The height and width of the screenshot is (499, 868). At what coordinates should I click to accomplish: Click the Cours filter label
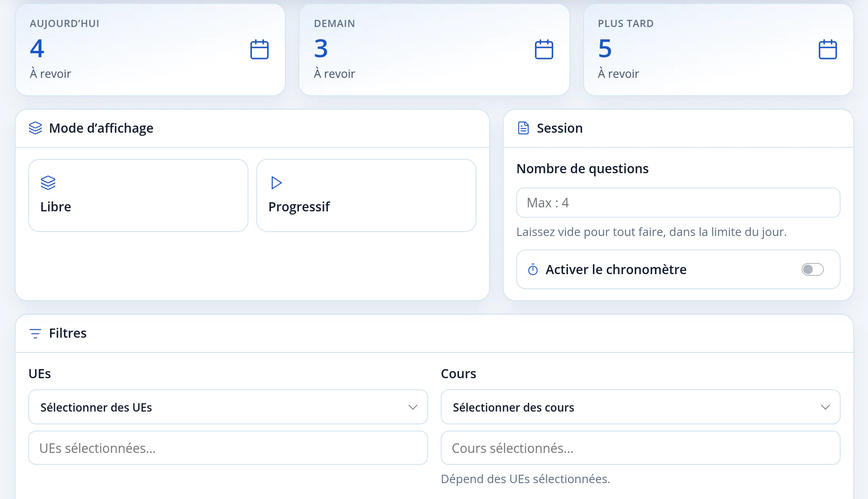point(458,374)
